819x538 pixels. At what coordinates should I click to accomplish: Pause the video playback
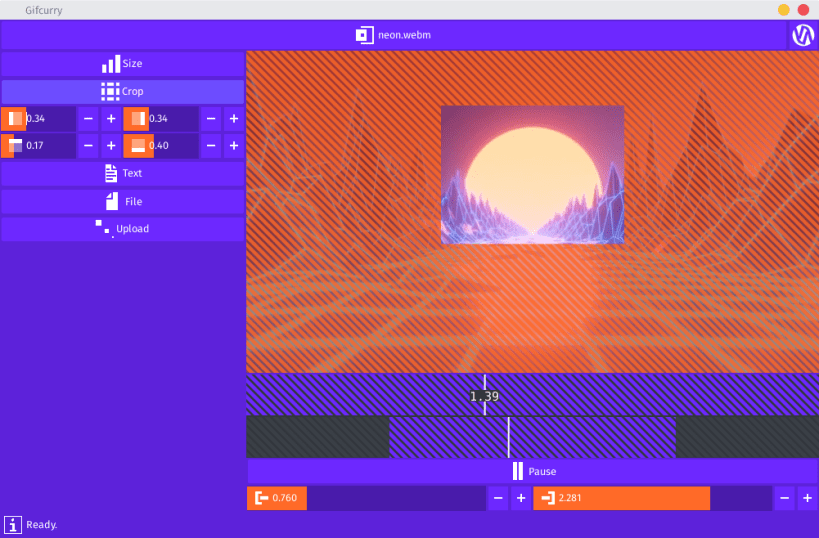(533, 471)
